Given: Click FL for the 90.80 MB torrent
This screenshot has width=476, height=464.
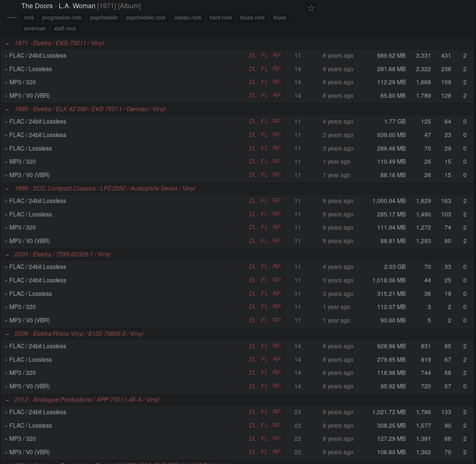Looking at the screenshot, I should [x=265, y=320].
